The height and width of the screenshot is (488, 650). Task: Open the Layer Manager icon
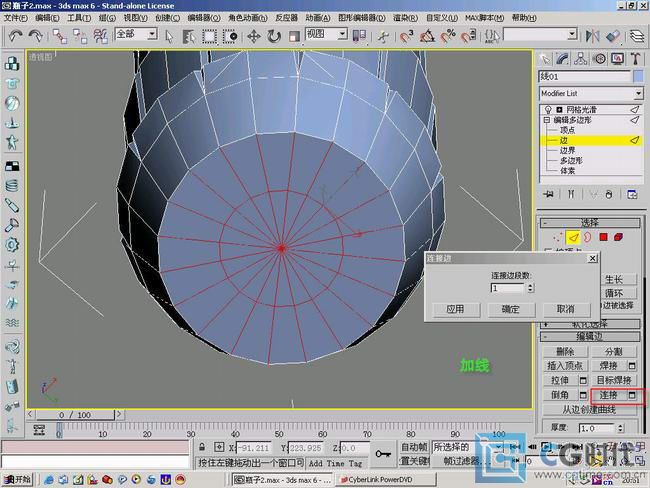pyautogui.click(x=637, y=36)
